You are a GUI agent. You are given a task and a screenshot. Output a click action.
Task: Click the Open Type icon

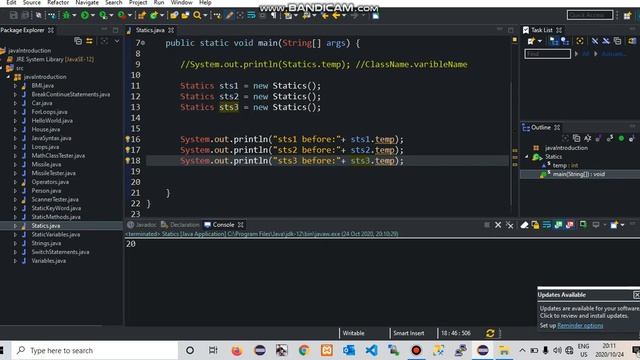pos(174,16)
